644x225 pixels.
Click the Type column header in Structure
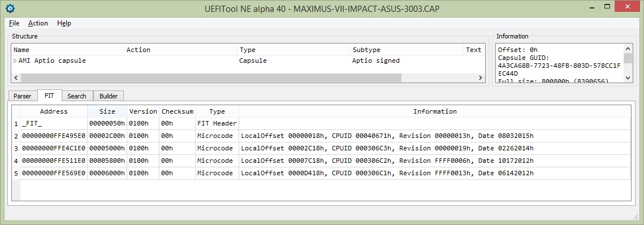pyautogui.click(x=293, y=50)
